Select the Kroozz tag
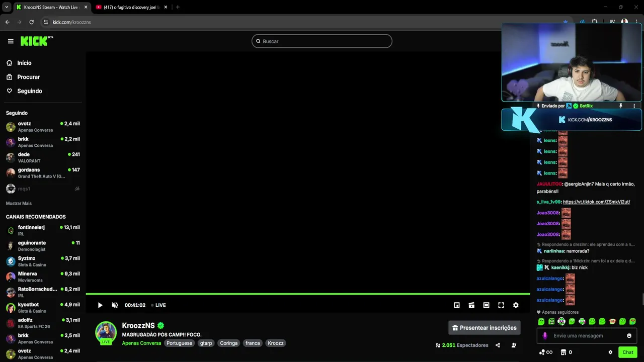 (276, 343)
